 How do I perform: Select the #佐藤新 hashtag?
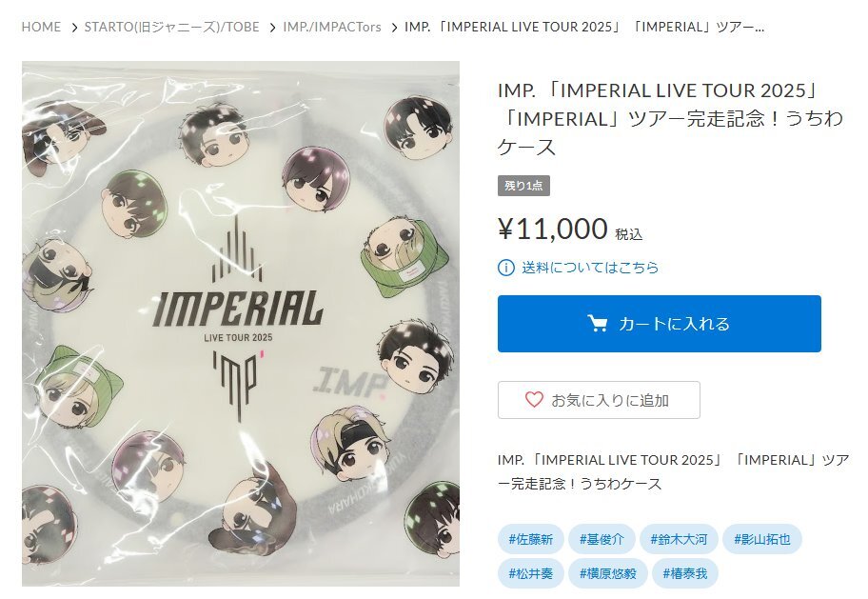(530, 539)
